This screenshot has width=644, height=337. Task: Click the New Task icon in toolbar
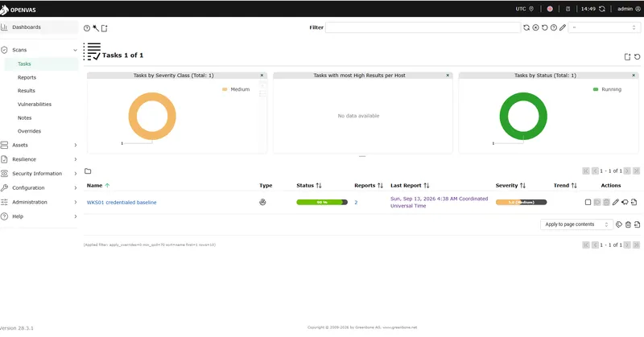[x=105, y=28]
